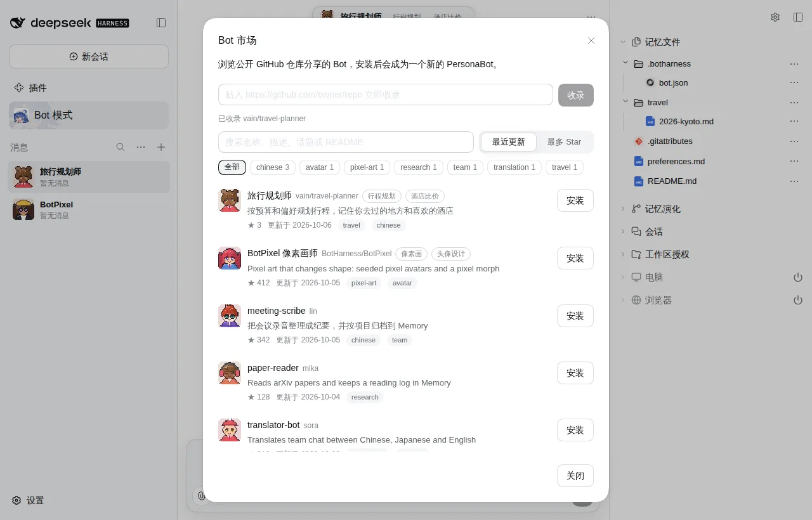Click the meeting-scribe bot avatar

coord(230,316)
